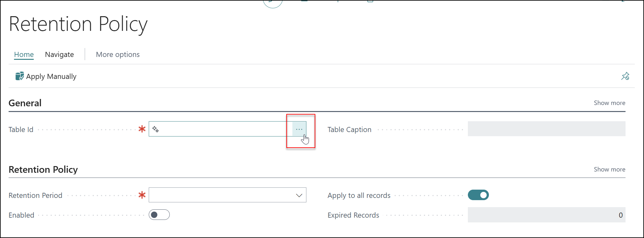Show more fields in Retention Policy section

tap(609, 169)
